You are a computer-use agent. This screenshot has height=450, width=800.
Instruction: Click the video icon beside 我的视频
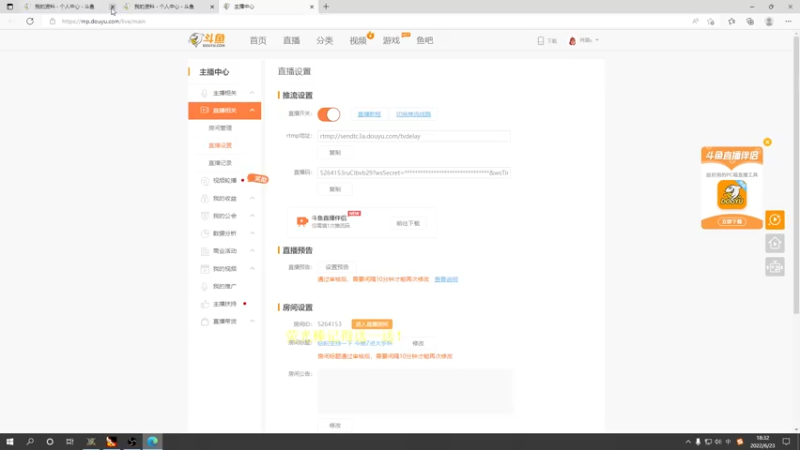pos(205,268)
